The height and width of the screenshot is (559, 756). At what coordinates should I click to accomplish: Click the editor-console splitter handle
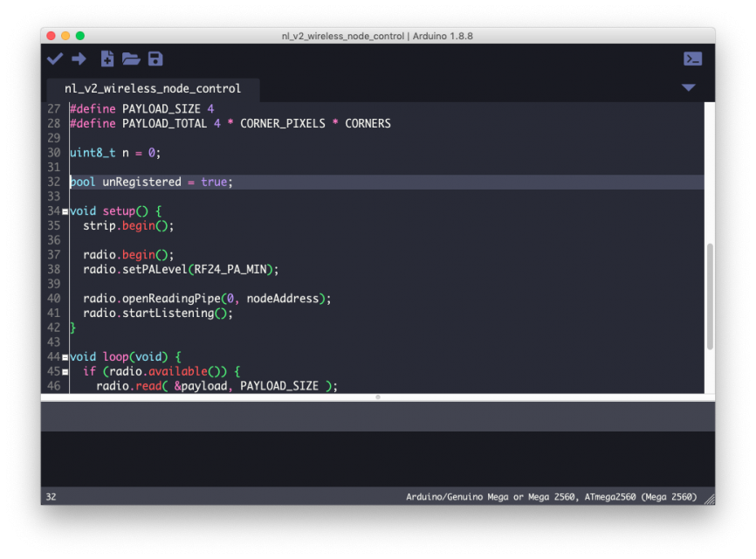[377, 397]
